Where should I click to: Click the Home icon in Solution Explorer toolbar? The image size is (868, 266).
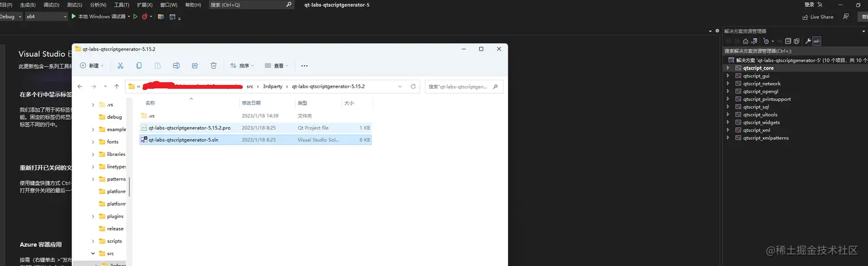(x=745, y=41)
